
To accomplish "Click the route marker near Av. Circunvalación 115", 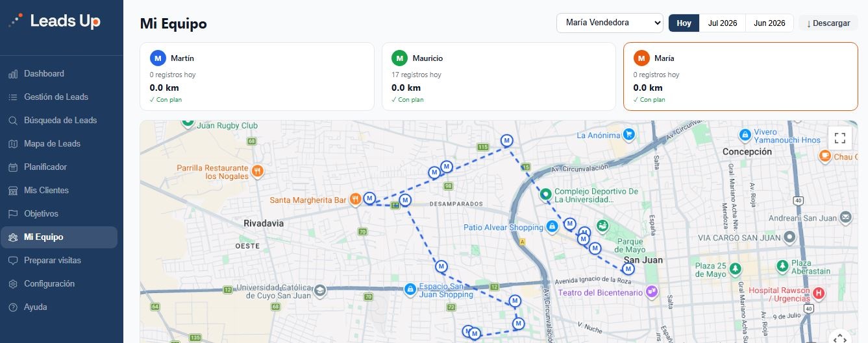I will 507,141.
